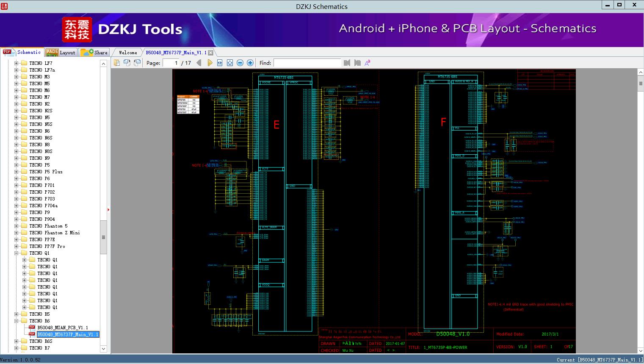Open the Welcome tab

127,53
